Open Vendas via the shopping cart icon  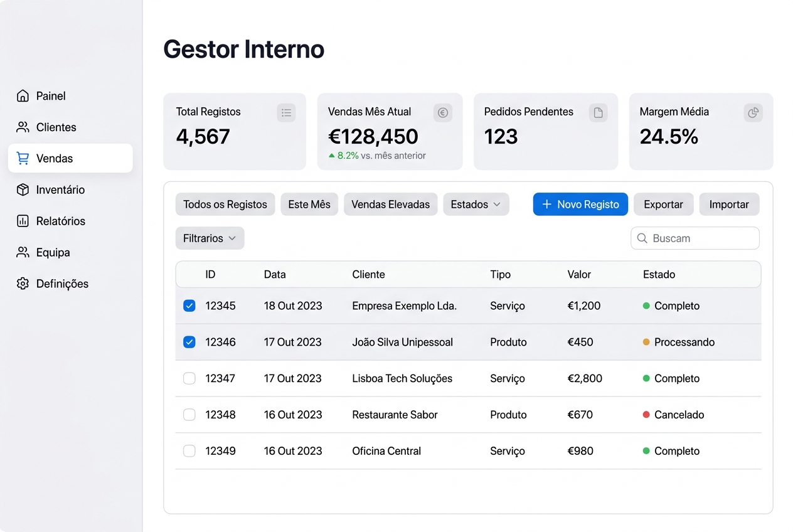(x=23, y=158)
